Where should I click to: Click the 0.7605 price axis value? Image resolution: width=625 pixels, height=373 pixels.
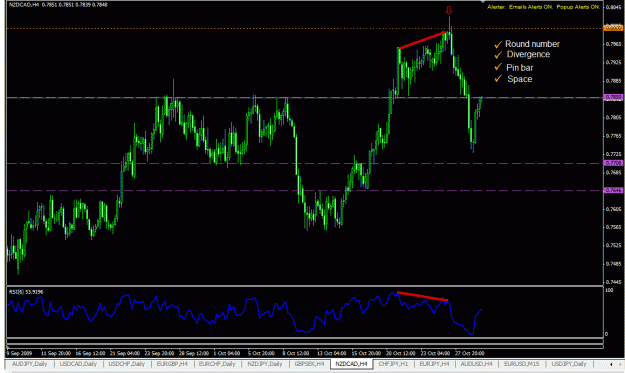[613, 209]
